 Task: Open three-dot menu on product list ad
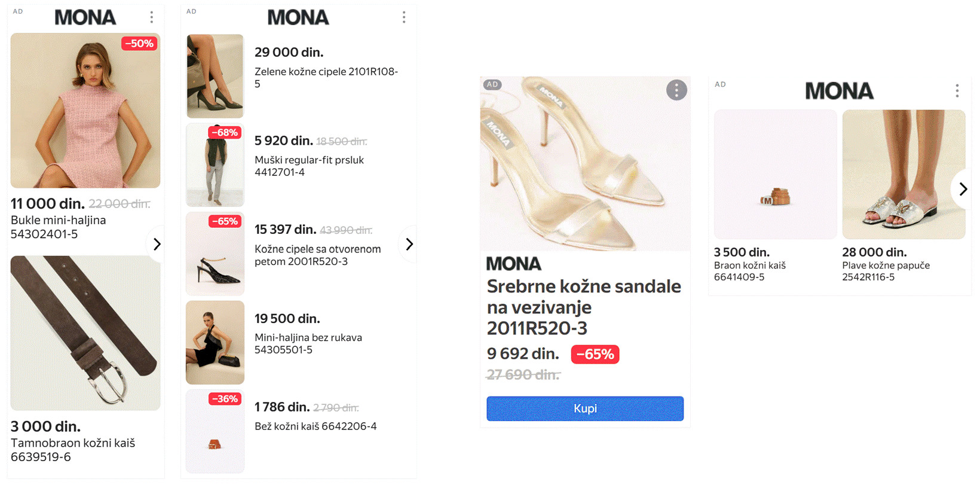coord(404,17)
